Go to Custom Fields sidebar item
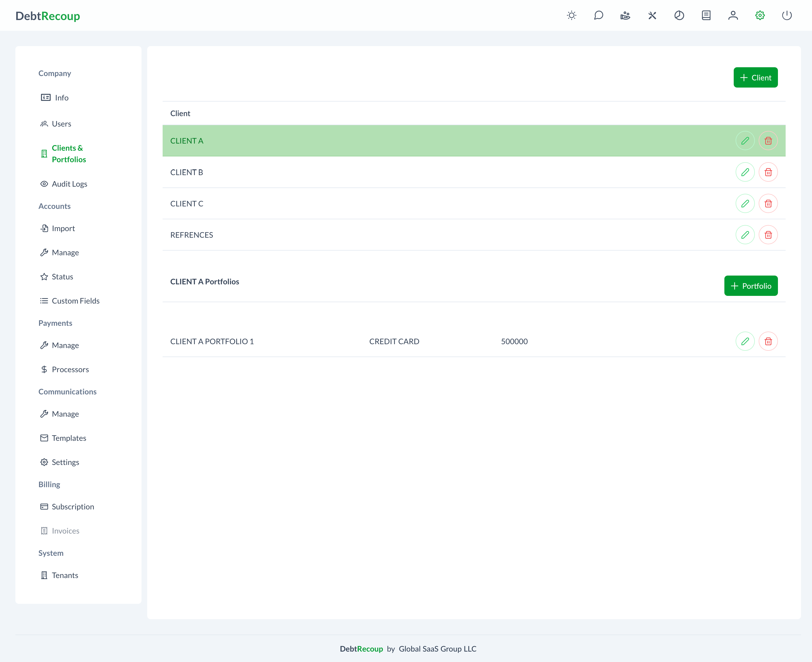812x662 pixels. click(x=75, y=301)
